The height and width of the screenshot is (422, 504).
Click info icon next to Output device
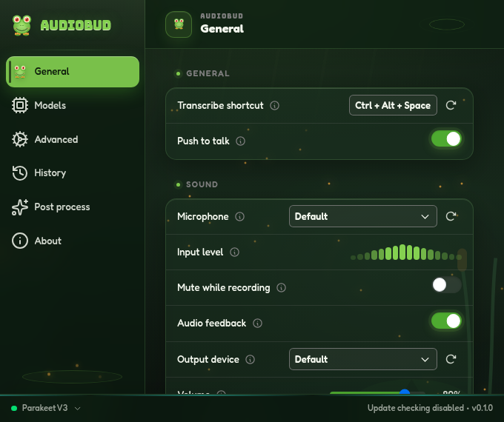250,359
